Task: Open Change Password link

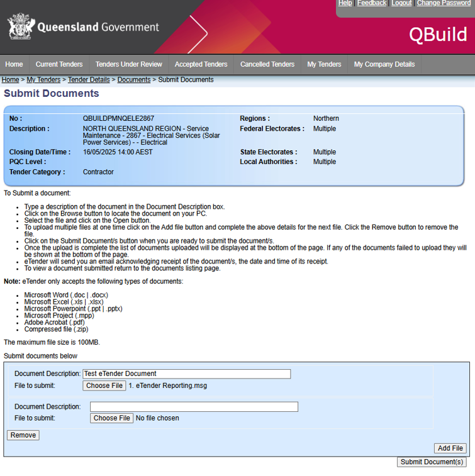Action: pyautogui.click(x=444, y=3)
